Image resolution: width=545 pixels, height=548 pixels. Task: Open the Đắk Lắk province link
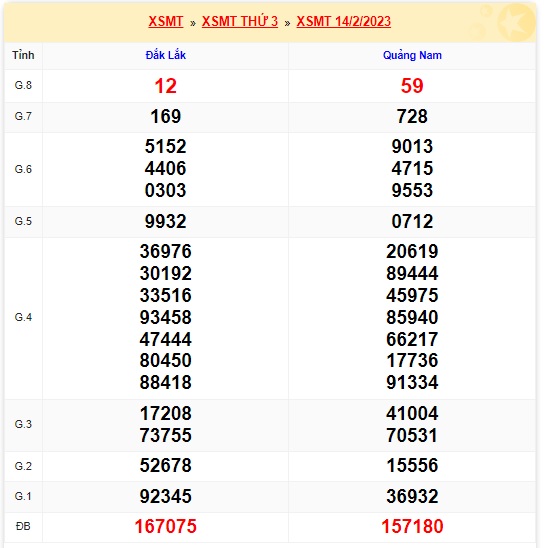166,55
